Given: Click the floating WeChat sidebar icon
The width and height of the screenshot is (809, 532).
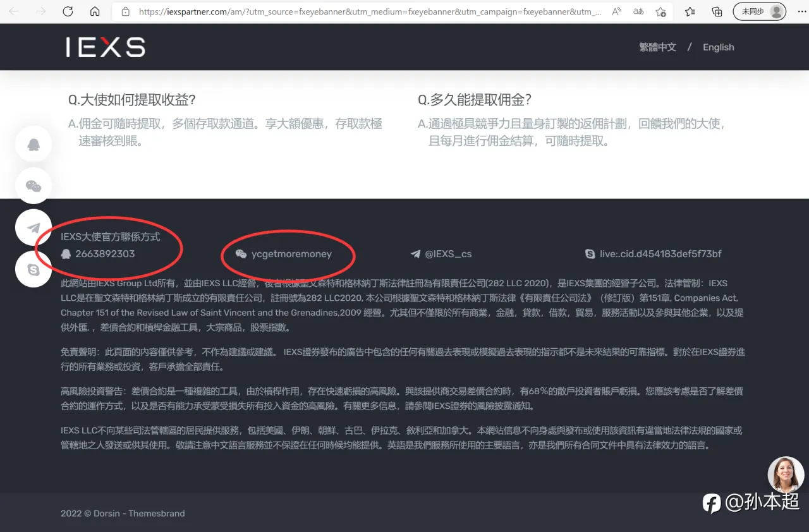Looking at the screenshot, I should pyautogui.click(x=33, y=186).
